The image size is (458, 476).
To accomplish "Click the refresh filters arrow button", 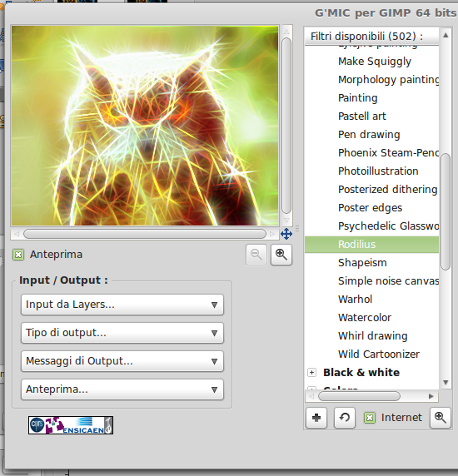I will (x=345, y=418).
